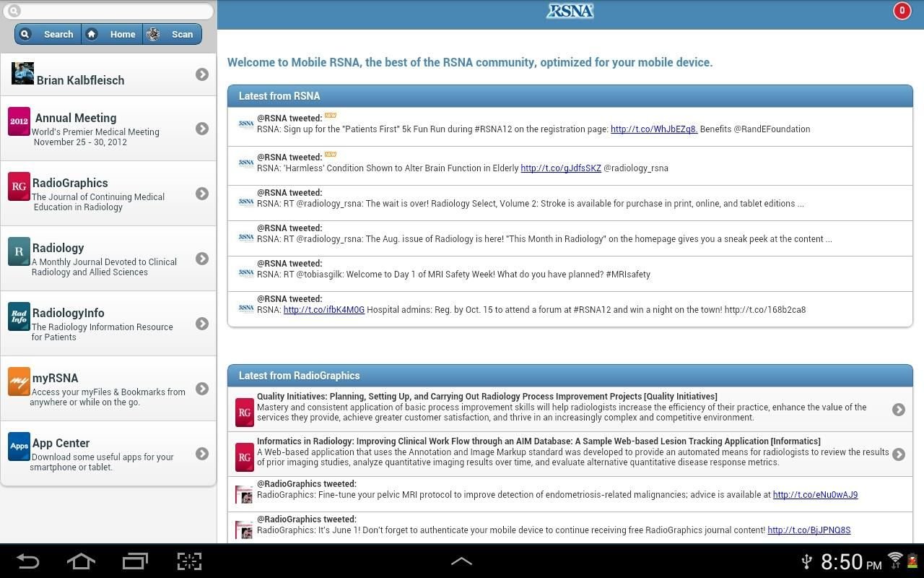Open link http://t.co/WhJbEZq8
The image size is (924, 578).
click(x=654, y=129)
